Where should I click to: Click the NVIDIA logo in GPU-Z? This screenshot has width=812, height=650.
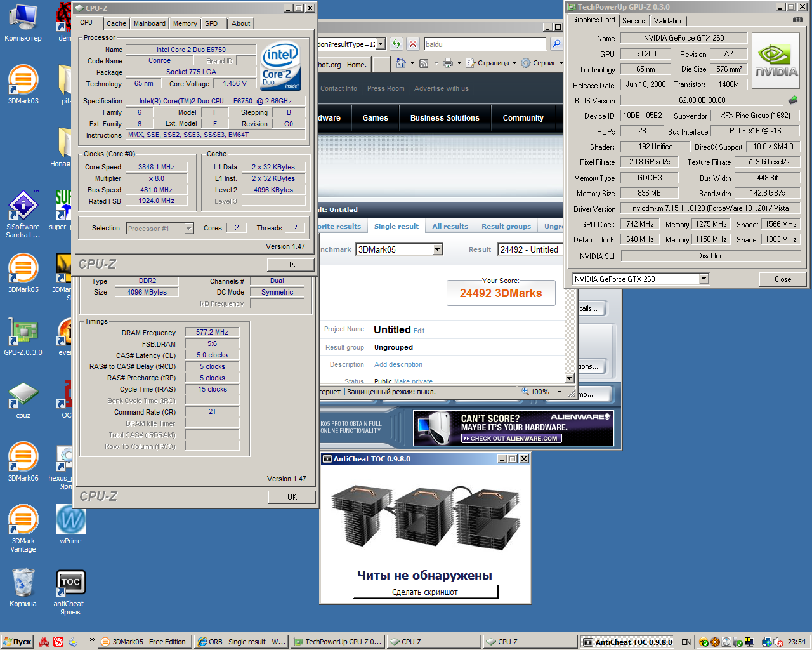pyautogui.click(x=776, y=62)
